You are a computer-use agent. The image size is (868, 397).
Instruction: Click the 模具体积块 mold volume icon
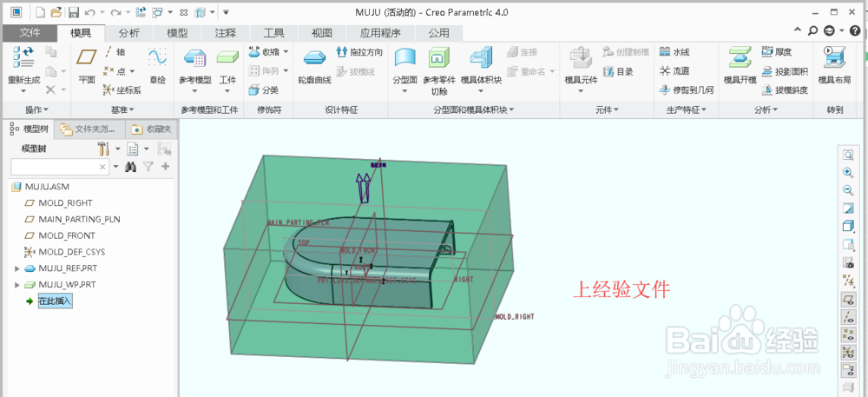pyautogui.click(x=481, y=57)
